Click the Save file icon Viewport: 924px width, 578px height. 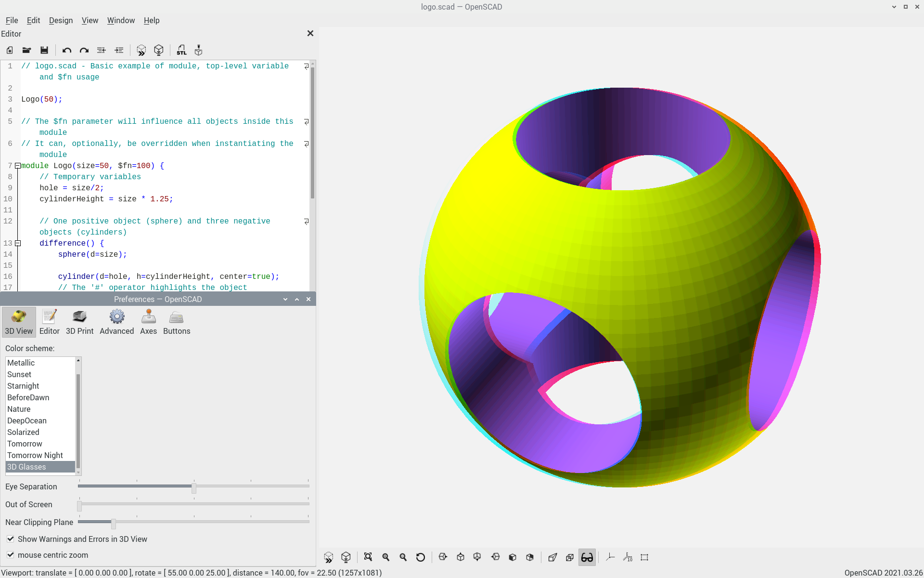[44, 50]
